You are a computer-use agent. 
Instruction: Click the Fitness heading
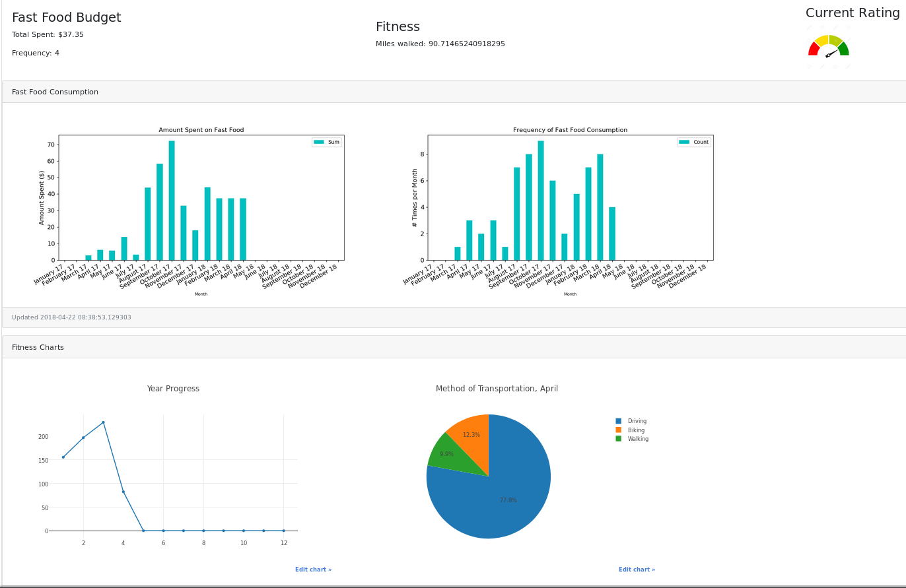click(x=398, y=27)
